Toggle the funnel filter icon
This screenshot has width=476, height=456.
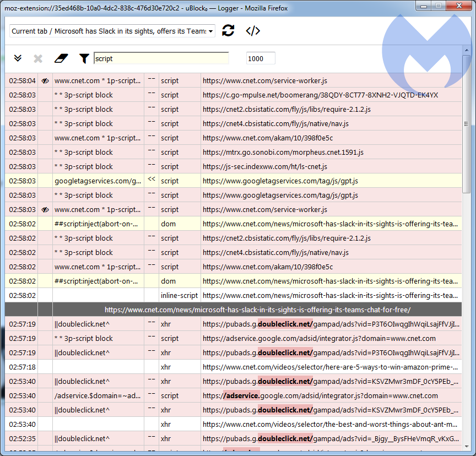(x=84, y=58)
